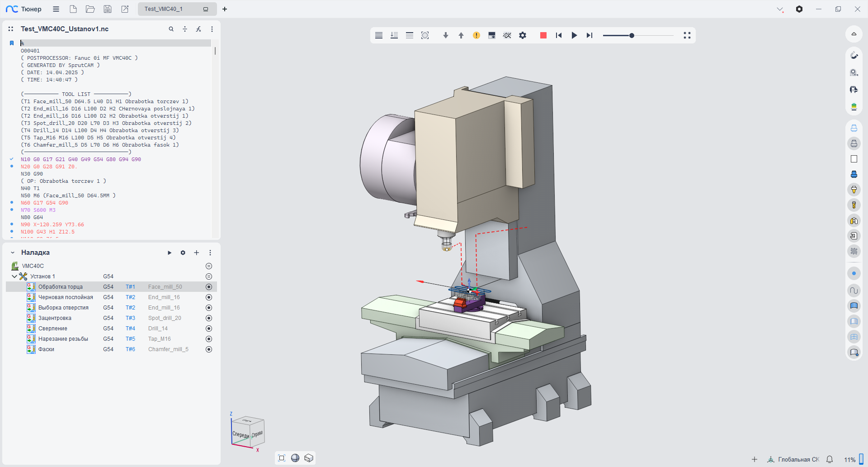Open the simulation settings gear icon
This screenshot has width=868, height=467.
point(523,35)
